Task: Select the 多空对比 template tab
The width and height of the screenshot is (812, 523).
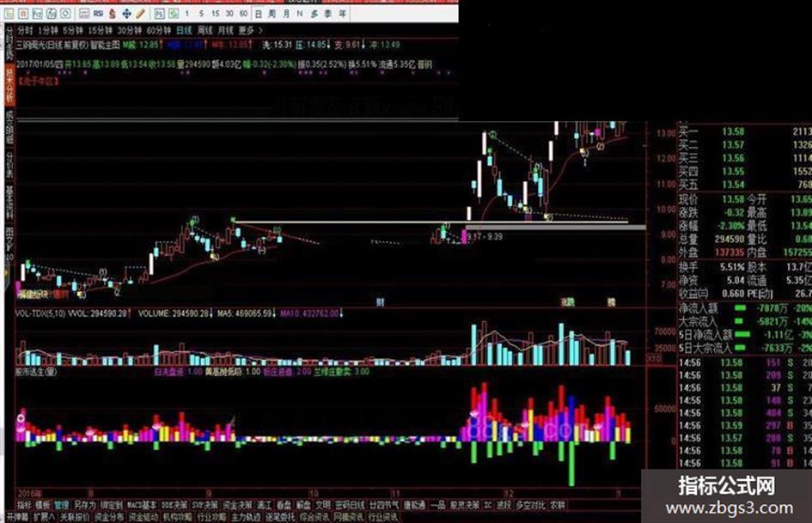Action: (530, 505)
